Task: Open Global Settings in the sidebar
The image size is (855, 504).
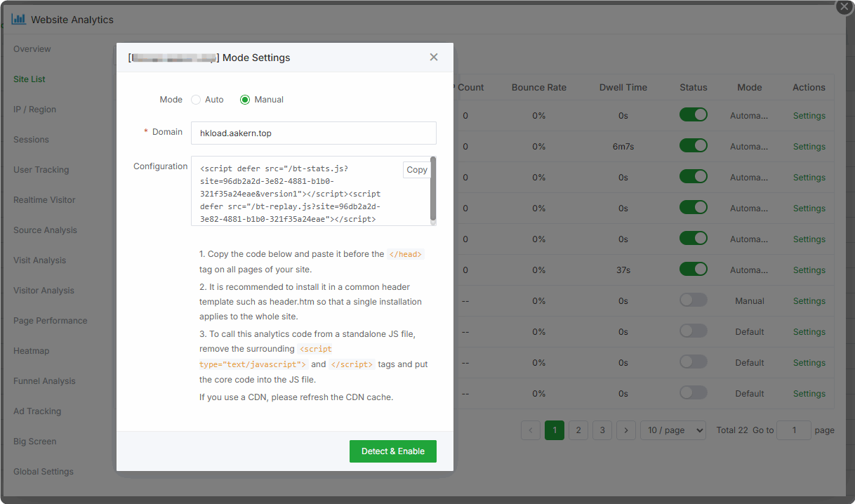Action: coord(44,472)
